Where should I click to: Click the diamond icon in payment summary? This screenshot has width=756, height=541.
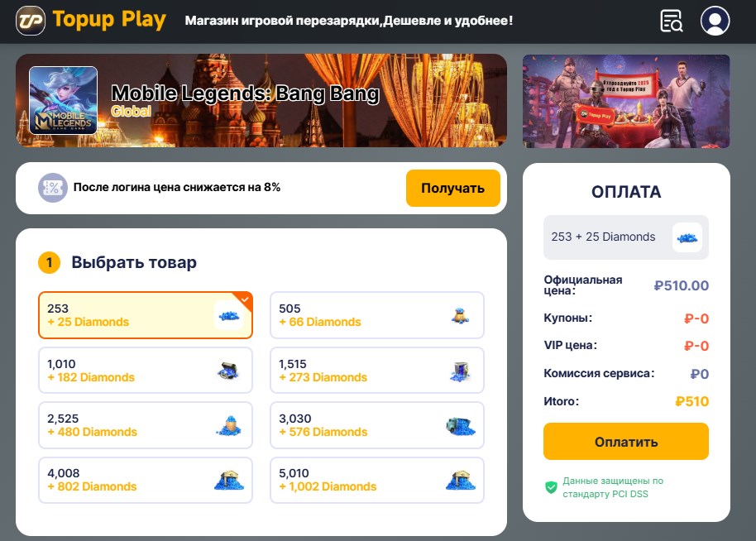coord(687,237)
